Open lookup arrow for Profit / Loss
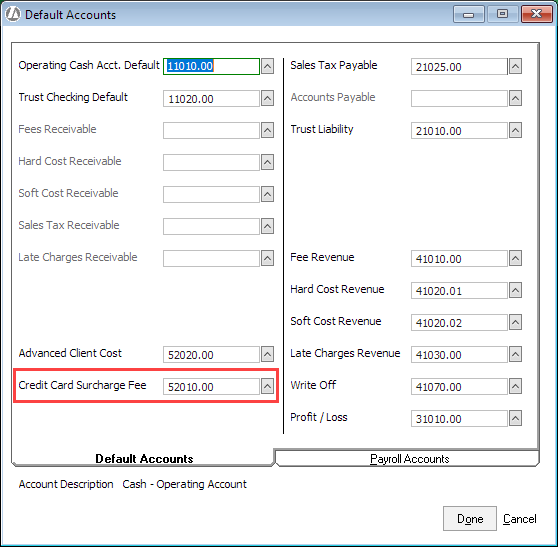Viewport: 558px width, 547px height. tap(515, 419)
